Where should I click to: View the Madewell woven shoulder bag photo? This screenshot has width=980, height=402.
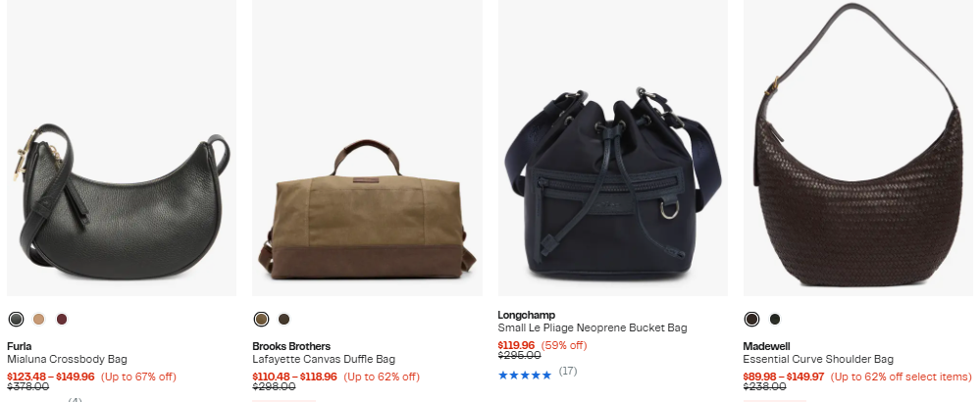point(858,148)
